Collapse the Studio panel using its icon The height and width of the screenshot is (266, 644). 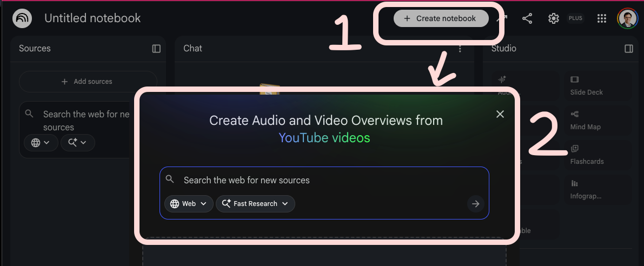629,49
